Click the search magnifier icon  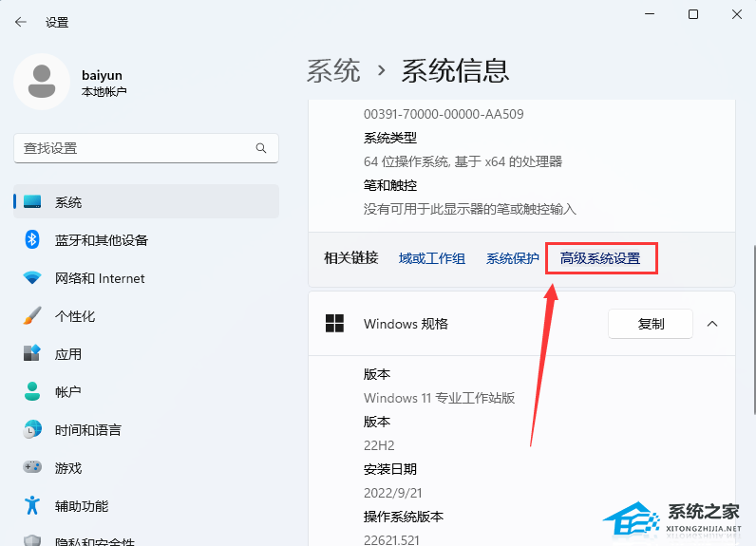261,148
